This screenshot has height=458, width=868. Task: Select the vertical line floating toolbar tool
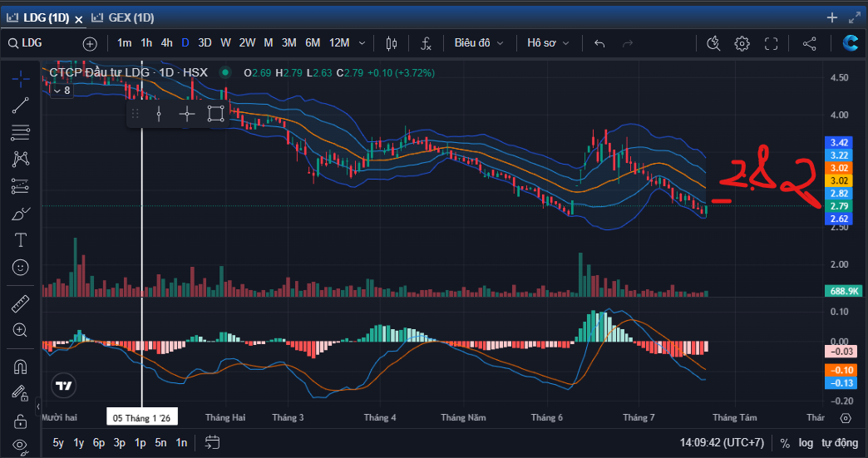pos(159,114)
